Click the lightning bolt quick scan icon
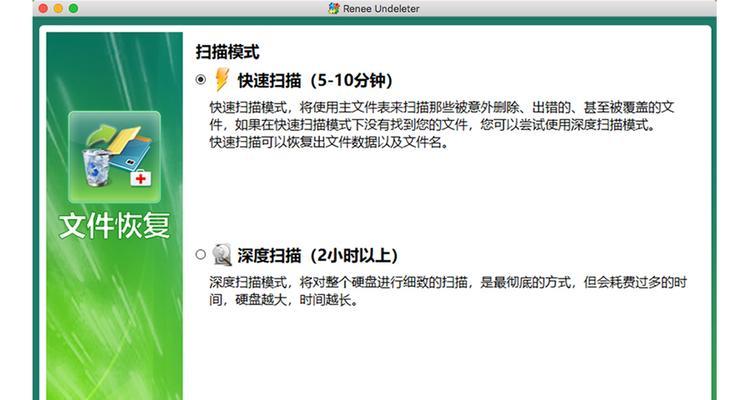Screen dimensions: 750x400 point(222,79)
